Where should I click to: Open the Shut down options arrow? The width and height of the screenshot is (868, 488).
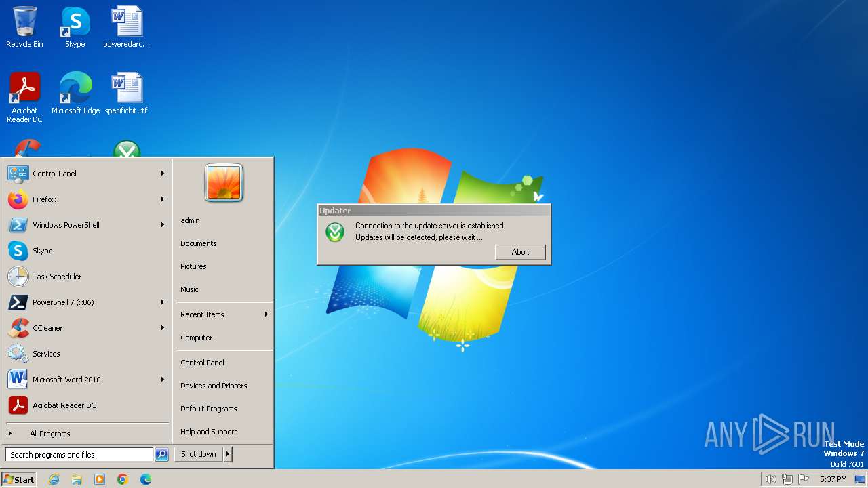point(228,454)
